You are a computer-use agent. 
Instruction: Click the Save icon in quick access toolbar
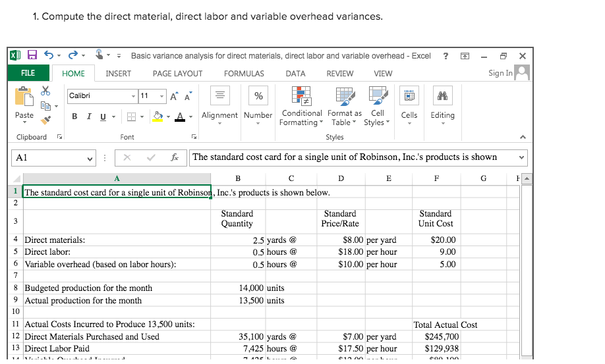pos(32,56)
